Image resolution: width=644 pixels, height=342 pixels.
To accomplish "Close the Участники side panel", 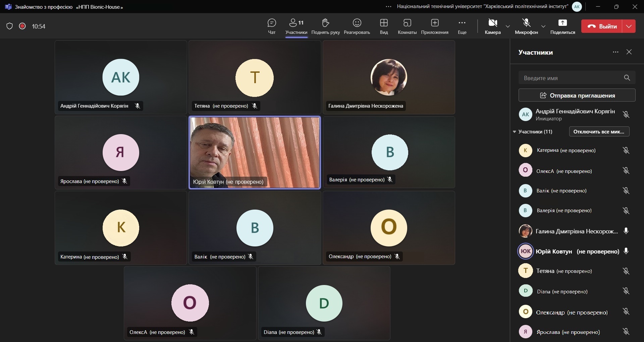I will point(629,52).
